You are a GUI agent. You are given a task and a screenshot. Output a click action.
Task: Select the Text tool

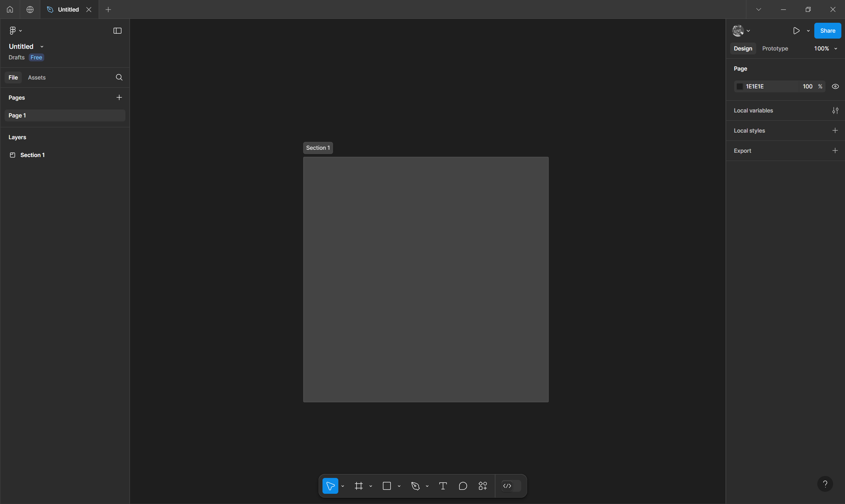coord(443,486)
